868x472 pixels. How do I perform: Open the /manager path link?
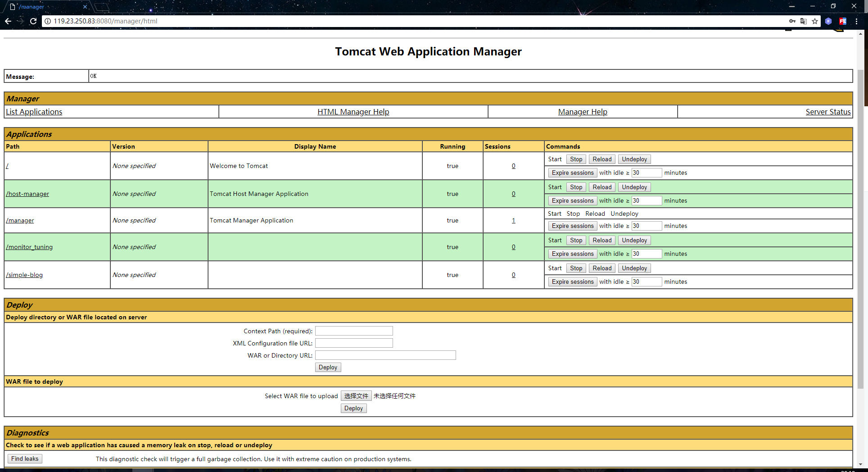20,220
